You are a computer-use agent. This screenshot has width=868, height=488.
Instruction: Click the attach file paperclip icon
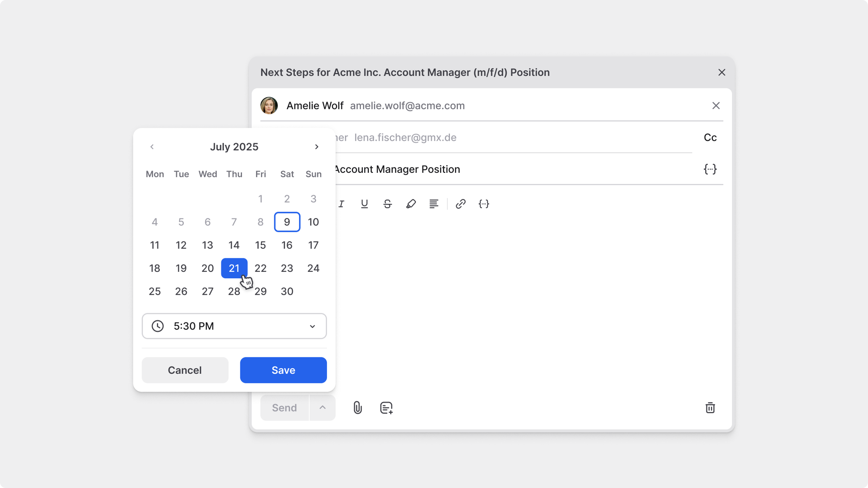pos(358,408)
